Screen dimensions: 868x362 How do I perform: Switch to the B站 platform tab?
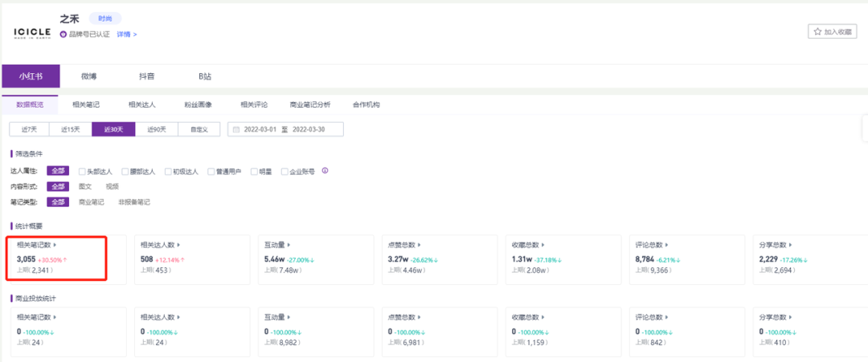tap(205, 76)
